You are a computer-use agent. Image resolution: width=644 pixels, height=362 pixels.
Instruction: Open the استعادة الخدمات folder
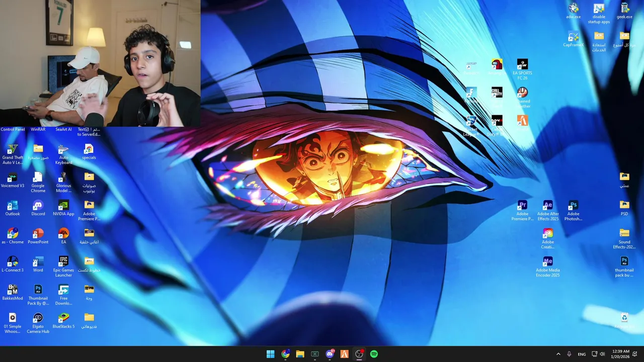coord(599,42)
